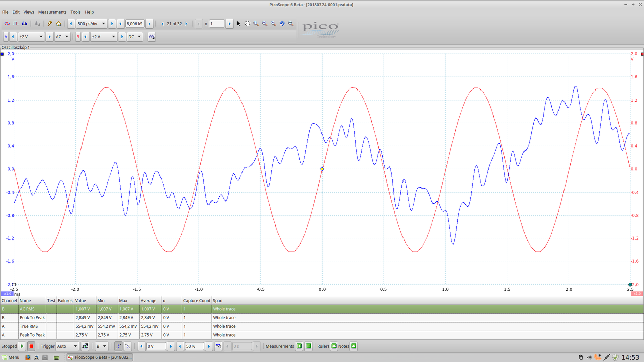Open the File menu

(x=5, y=12)
